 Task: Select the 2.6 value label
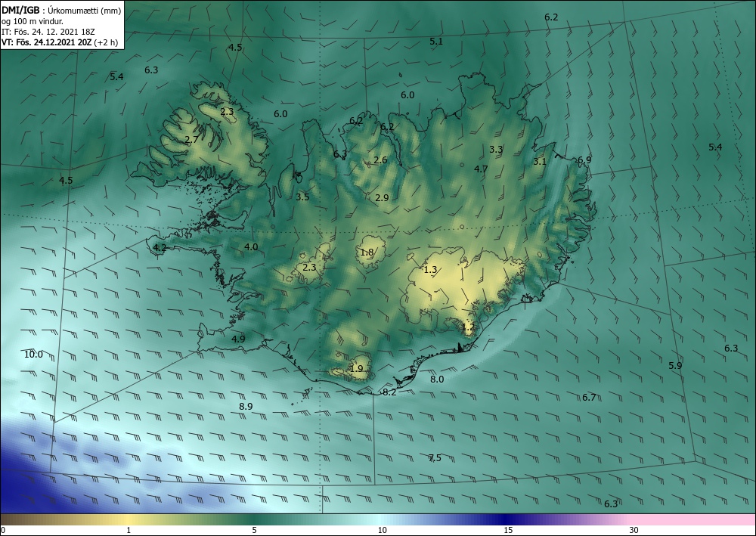(380, 160)
